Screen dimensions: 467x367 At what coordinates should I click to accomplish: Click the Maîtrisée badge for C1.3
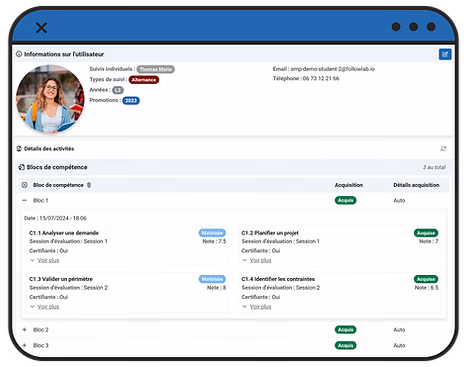point(212,279)
